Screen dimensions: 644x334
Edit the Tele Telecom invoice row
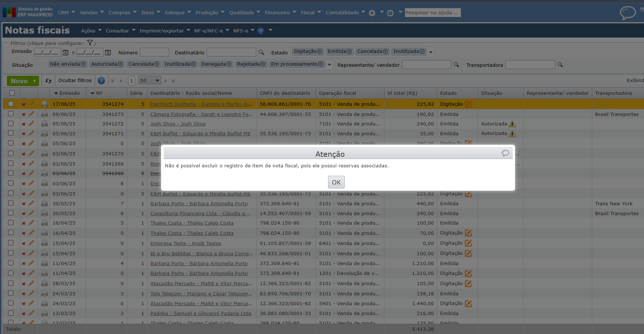pos(31,294)
